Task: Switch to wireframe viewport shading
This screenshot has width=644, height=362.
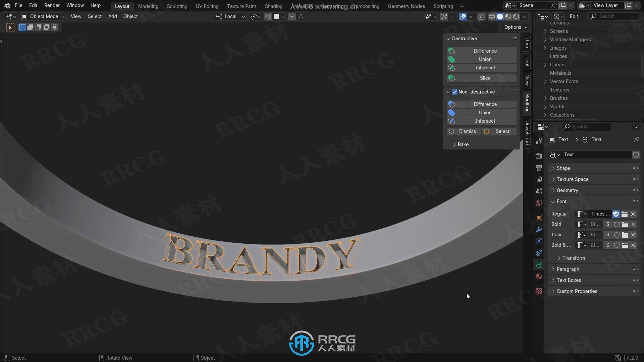Action: (492, 16)
